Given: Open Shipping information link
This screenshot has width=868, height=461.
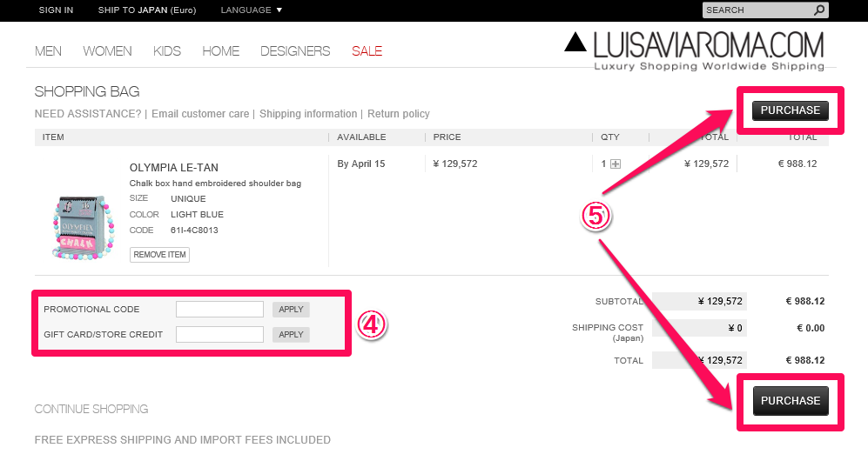Looking at the screenshot, I should coord(308,114).
